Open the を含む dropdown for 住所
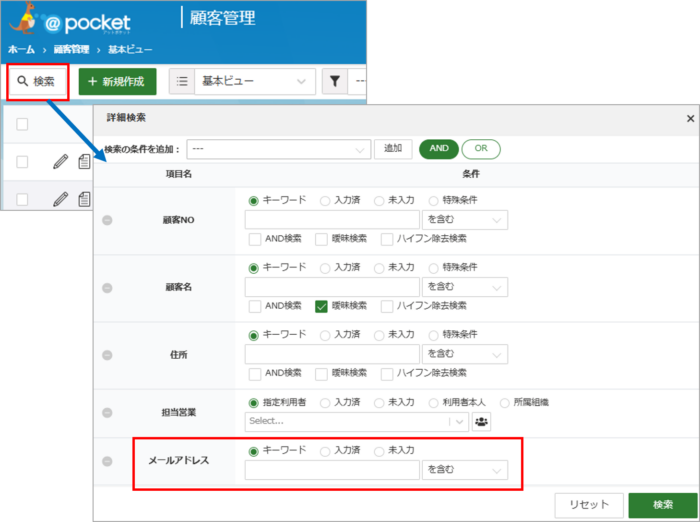700x522 pixels. point(465,354)
